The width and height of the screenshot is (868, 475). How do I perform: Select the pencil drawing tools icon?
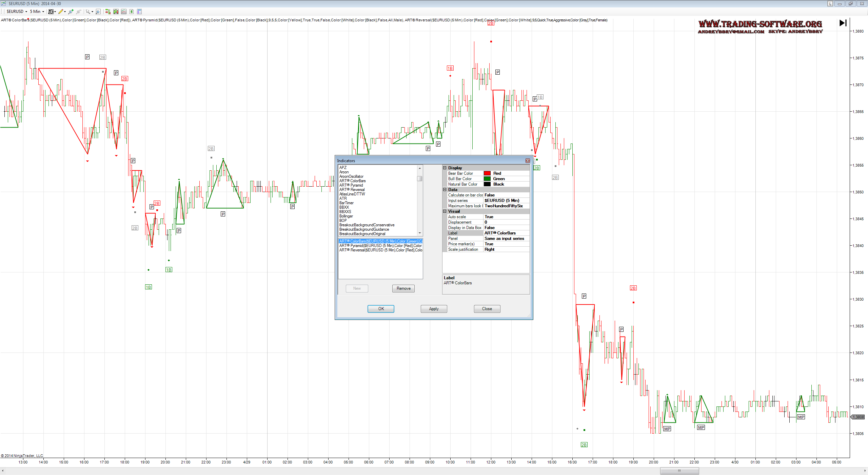(61, 12)
